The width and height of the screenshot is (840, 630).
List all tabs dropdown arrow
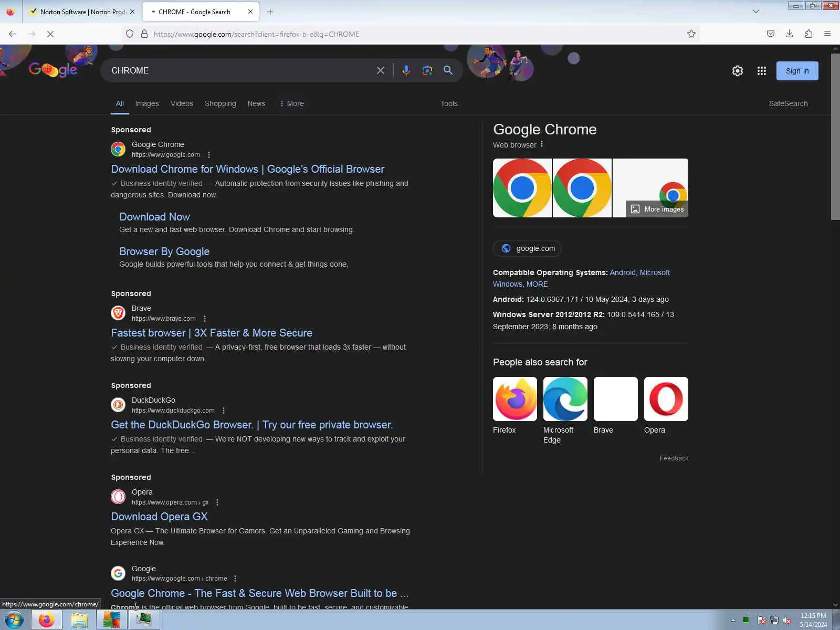(x=756, y=12)
